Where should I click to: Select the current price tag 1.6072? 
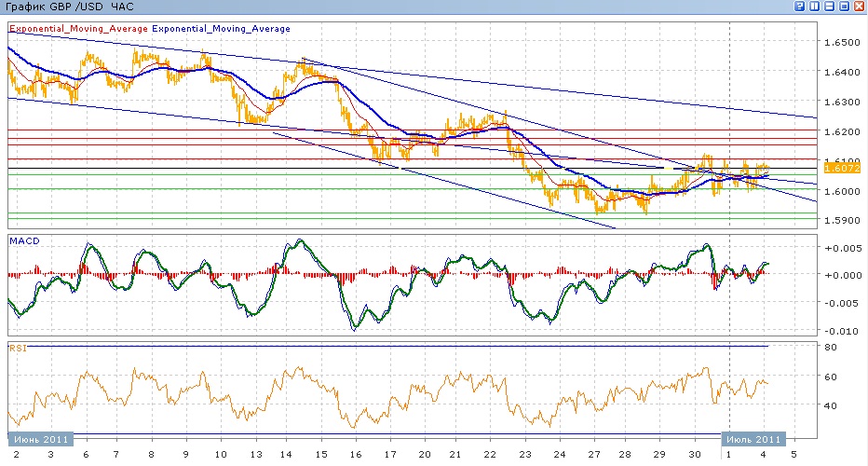click(x=841, y=168)
